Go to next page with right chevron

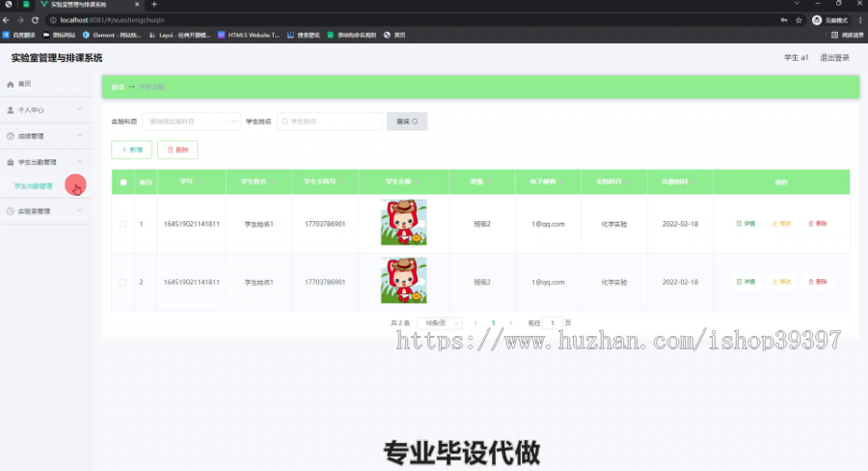pyautogui.click(x=511, y=323)
